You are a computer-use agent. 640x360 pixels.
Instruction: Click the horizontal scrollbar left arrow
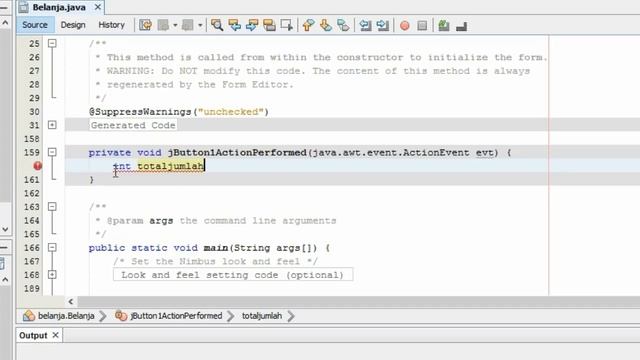(x=71, y=302)
